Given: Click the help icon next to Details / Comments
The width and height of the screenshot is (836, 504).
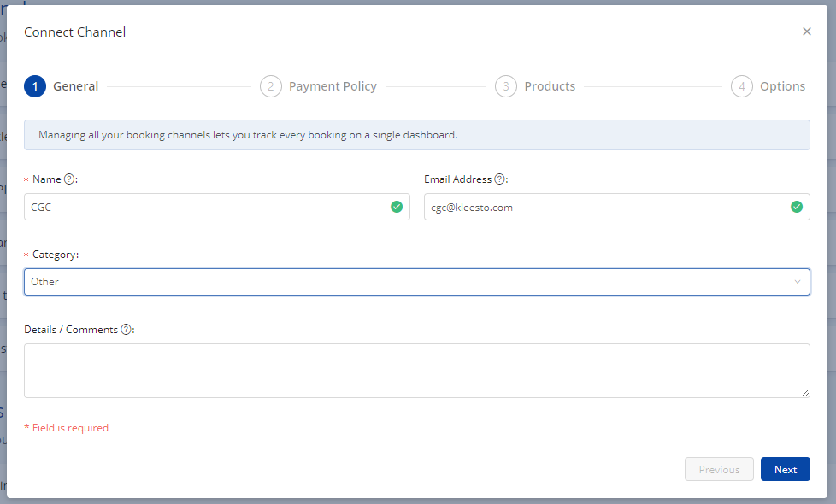Looking at the screenshot, I should 127,330.
